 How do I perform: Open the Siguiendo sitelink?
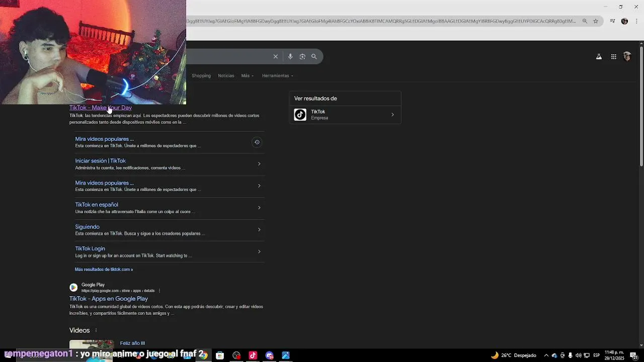88,227
